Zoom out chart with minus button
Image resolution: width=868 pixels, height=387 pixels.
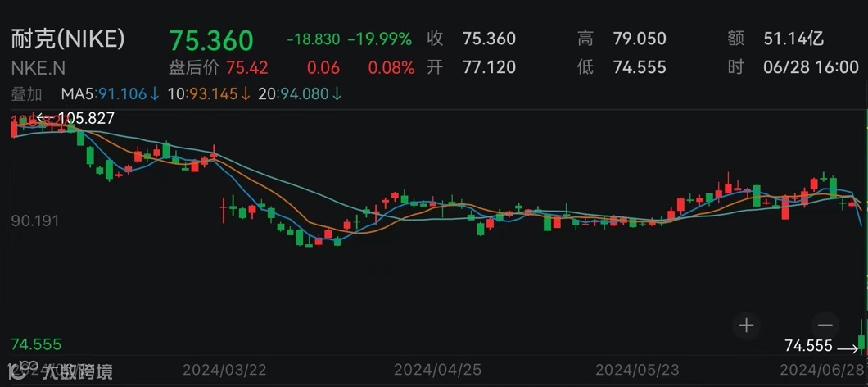coord(825,326)
